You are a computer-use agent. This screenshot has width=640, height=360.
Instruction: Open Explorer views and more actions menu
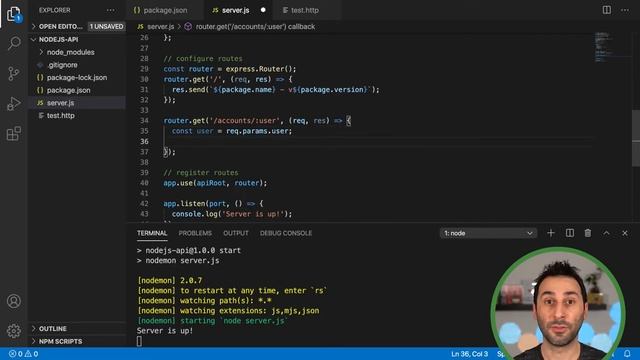[x=111, y=10]
